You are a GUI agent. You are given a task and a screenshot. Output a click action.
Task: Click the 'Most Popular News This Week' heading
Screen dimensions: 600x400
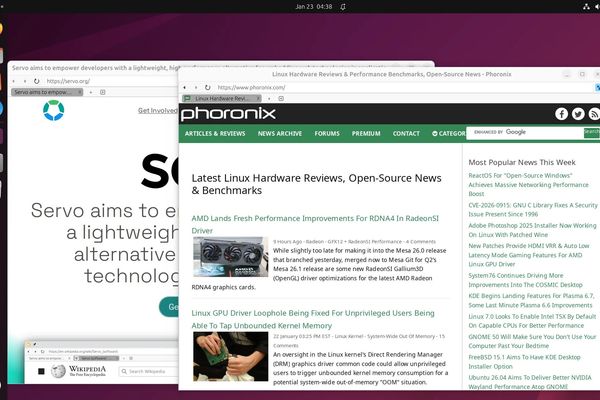522,162
